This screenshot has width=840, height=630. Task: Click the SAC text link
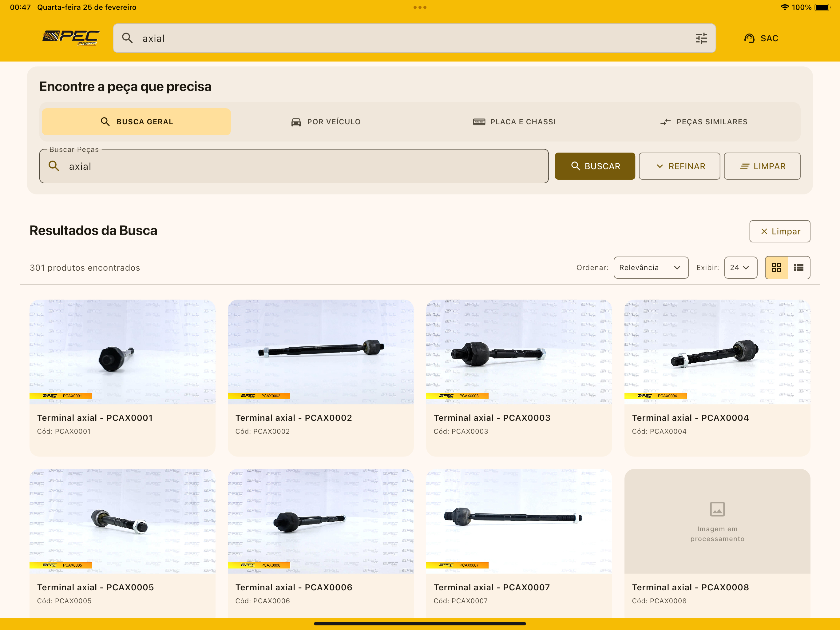(769, 38)
